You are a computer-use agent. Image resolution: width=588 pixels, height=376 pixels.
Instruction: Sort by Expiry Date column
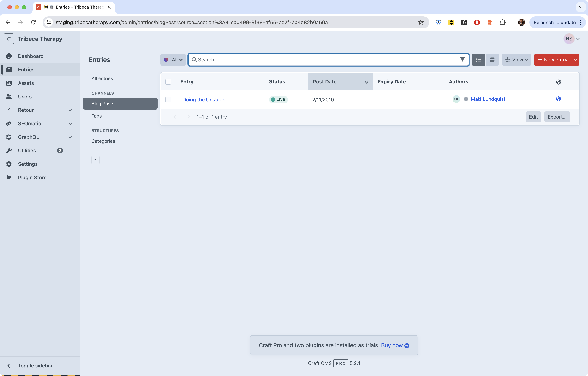click(x=392, y=81)
